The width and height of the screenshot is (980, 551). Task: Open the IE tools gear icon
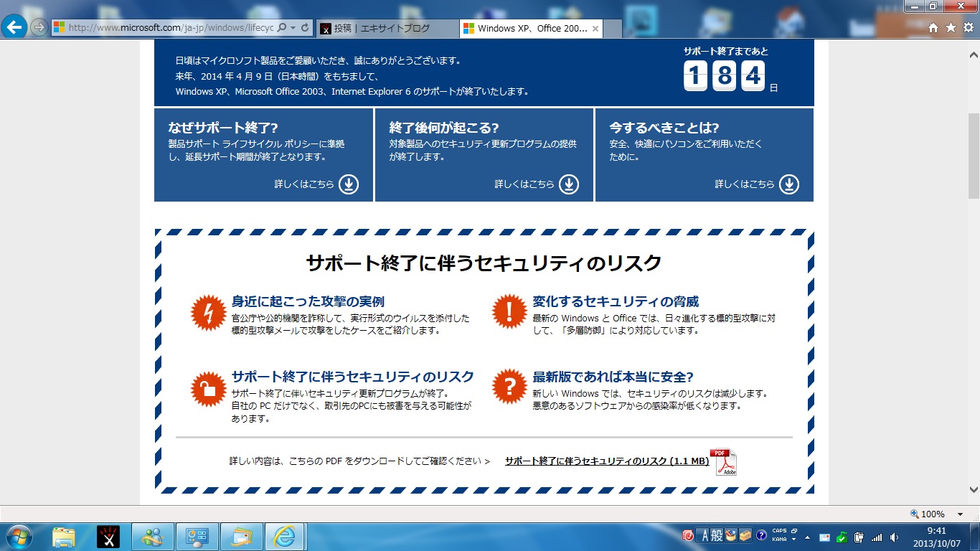(968, 28)
